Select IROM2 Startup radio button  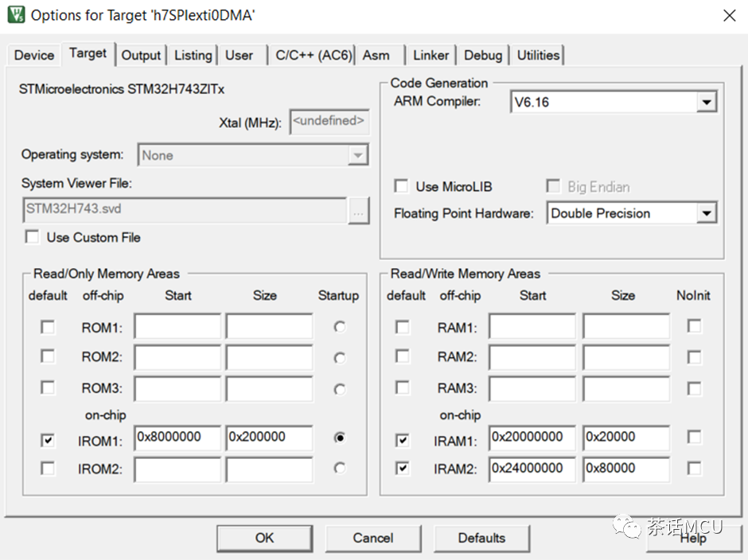(x=340, y=469)
